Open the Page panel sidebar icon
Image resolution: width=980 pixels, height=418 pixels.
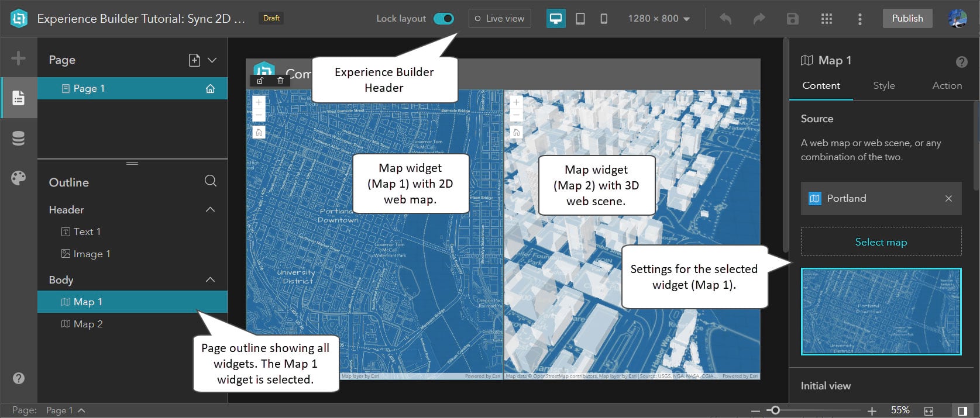pyautogui.click(x=18, y=98)
